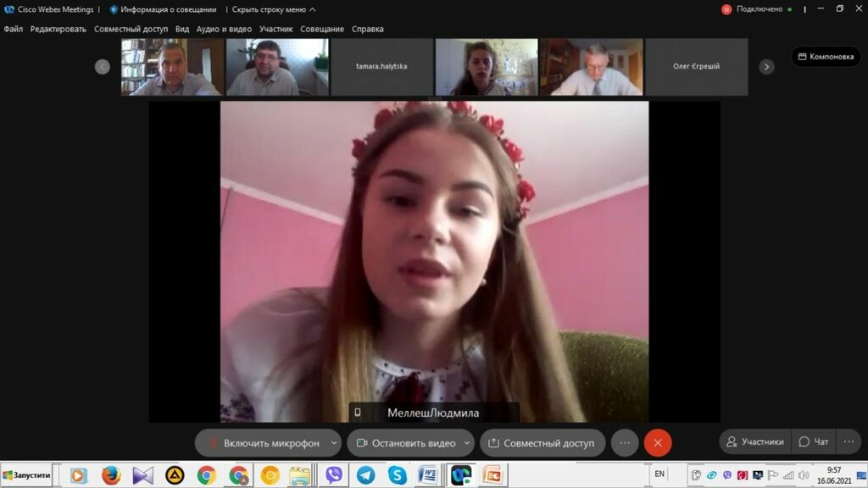Unmute with the Включить микрофон button

[x=264, y=443]
